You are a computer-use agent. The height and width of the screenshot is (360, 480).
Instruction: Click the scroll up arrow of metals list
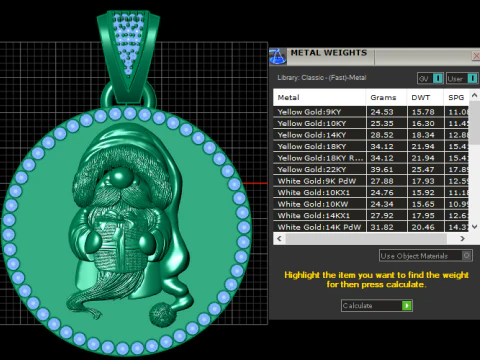point(474,95)
